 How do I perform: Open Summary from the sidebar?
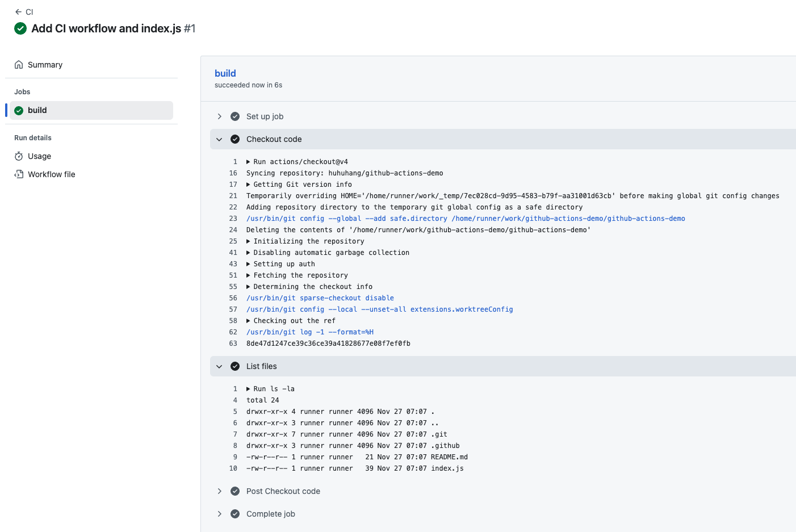44,64
